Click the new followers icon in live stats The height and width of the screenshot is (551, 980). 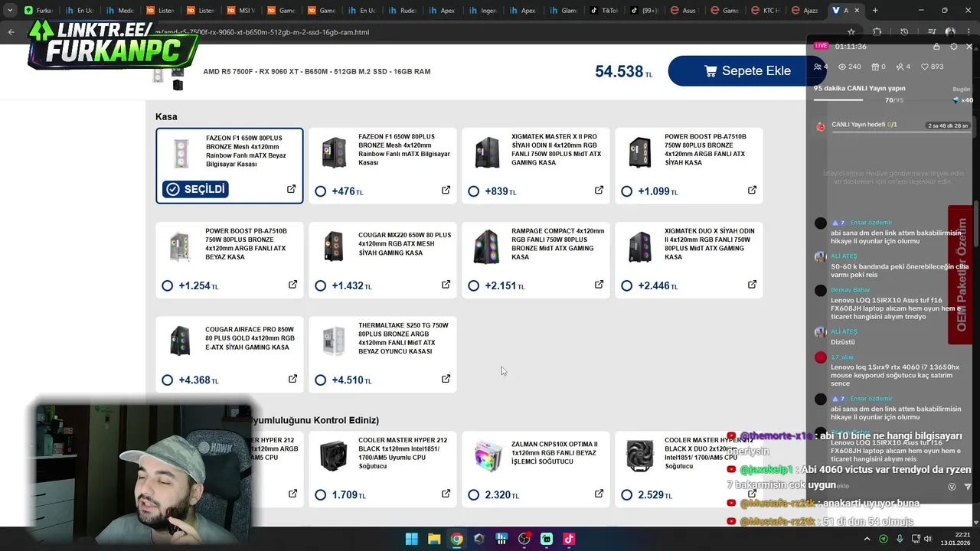[x=900, y=67]
